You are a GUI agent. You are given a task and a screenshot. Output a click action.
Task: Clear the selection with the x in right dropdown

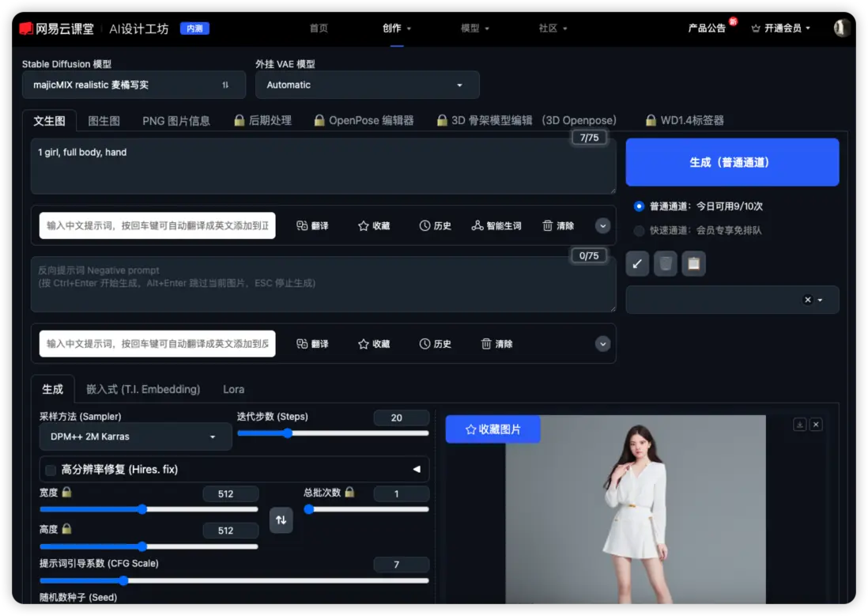(806, 300)
